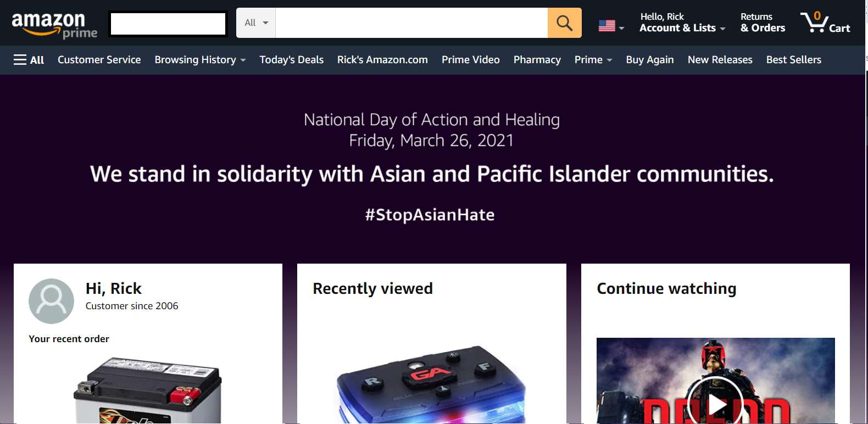868x424 pixels.
Task: Expand the Prime dropdown menu
Action: tap(593, 60)
